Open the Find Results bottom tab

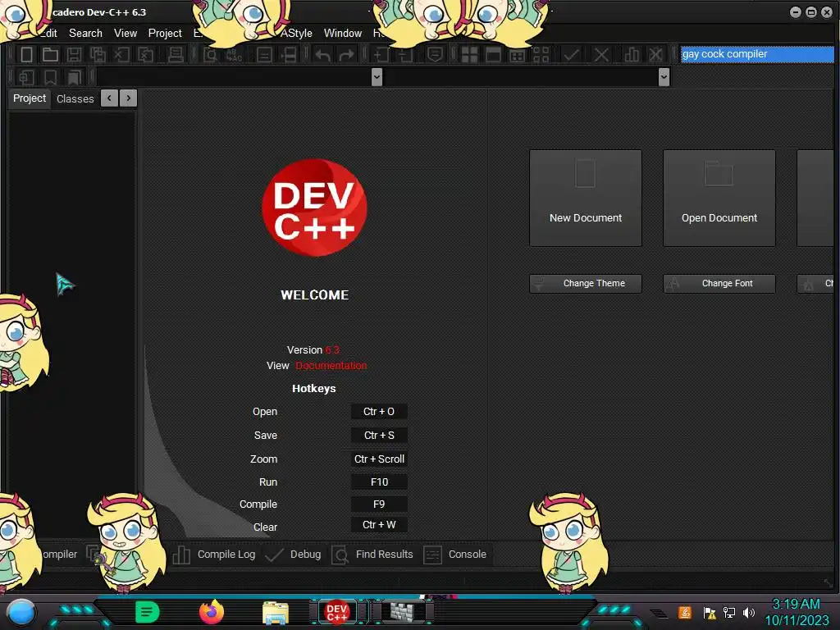[x=373, y=555]
